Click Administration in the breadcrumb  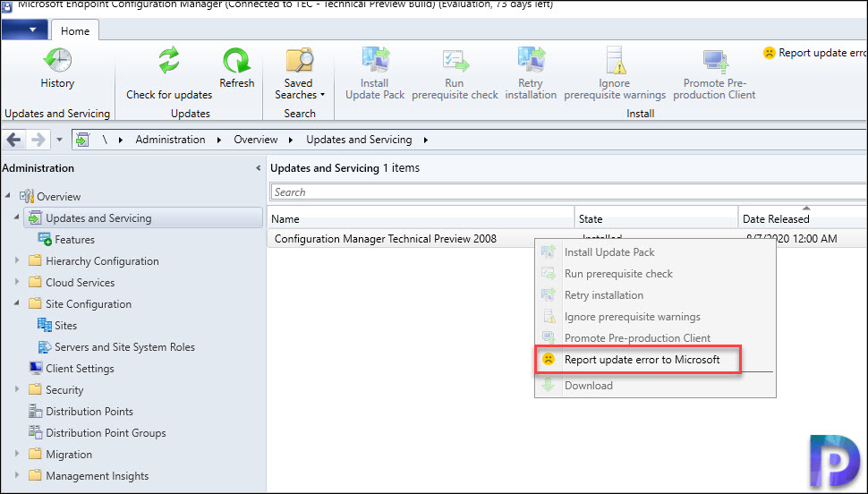click(x=170, y=140)
